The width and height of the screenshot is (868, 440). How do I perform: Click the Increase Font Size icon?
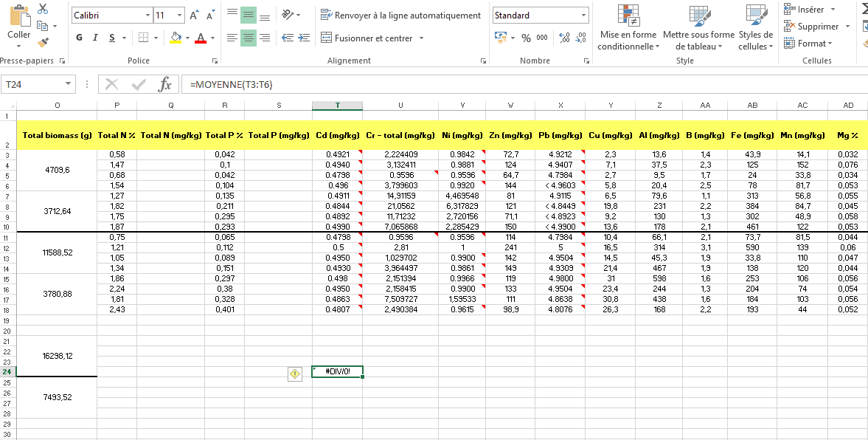coord(194,16)
